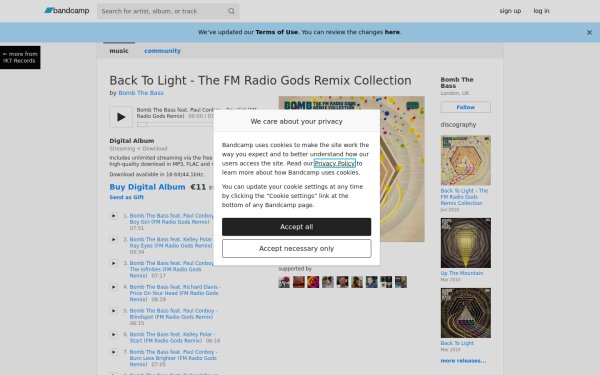Open track title Blindspot (FM Radio Gods Remix)
600x375 pixels.
point(173,314)
